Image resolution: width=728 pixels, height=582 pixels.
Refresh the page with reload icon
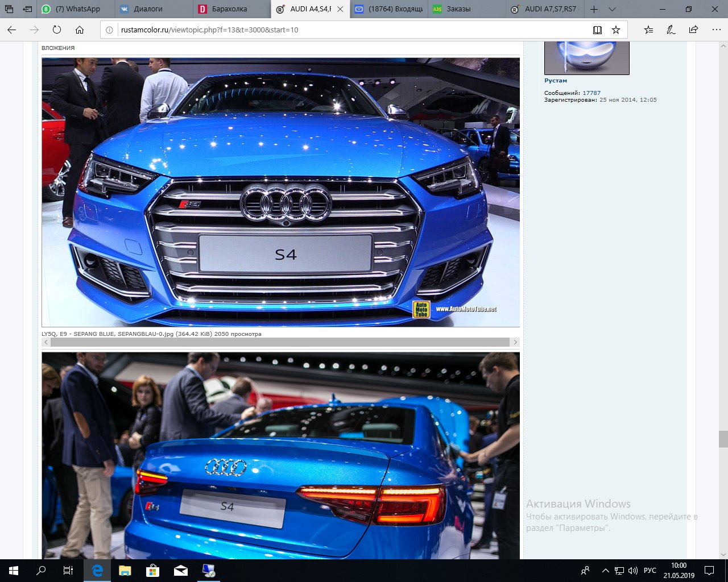[x=57, y=30]
